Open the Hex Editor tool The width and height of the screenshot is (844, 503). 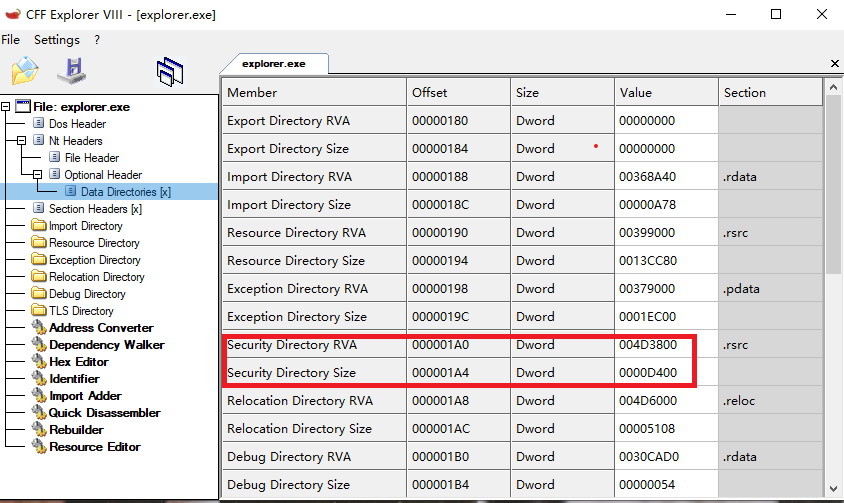(78, 362)
